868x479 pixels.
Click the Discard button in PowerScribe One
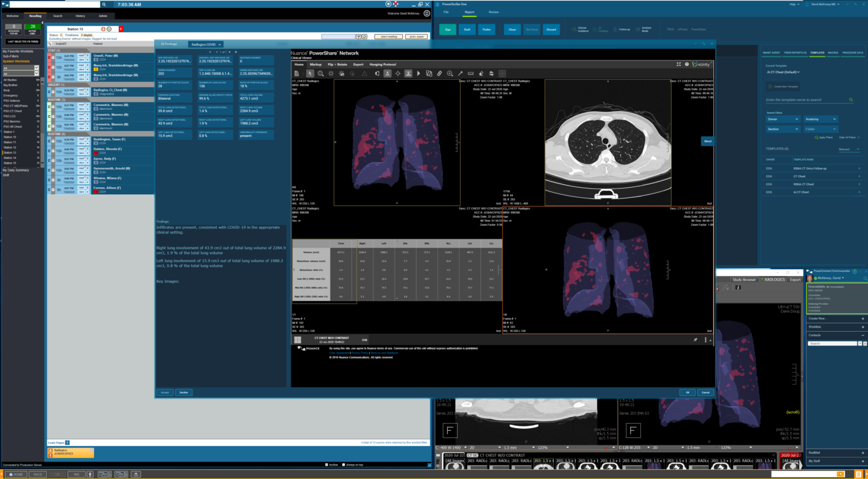pyautogui.click(x=551, y=29)
